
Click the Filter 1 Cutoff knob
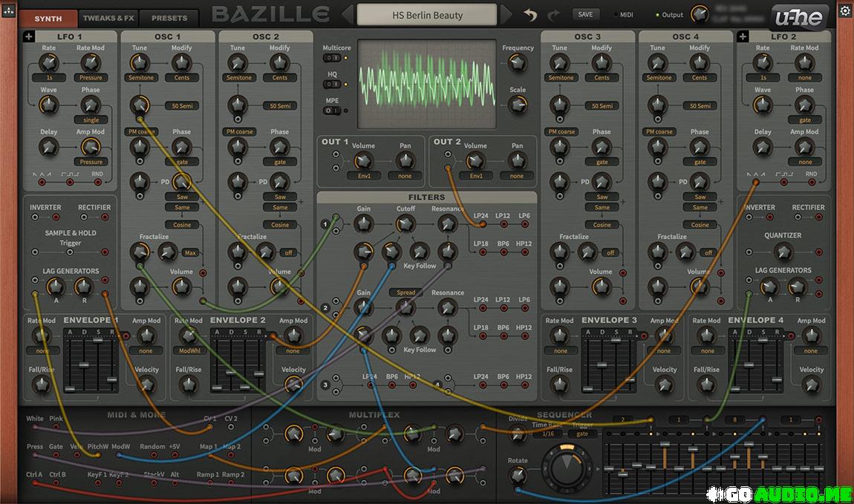(x=405, y=223)
